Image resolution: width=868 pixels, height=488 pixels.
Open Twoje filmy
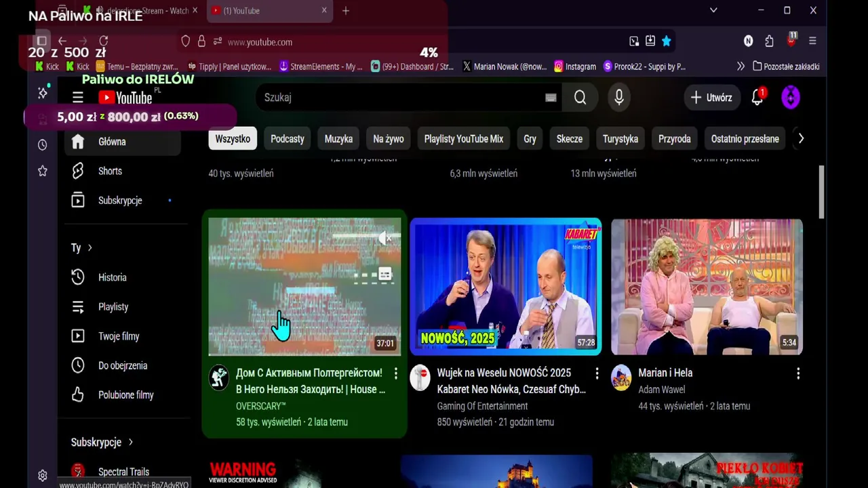point(122,336)
